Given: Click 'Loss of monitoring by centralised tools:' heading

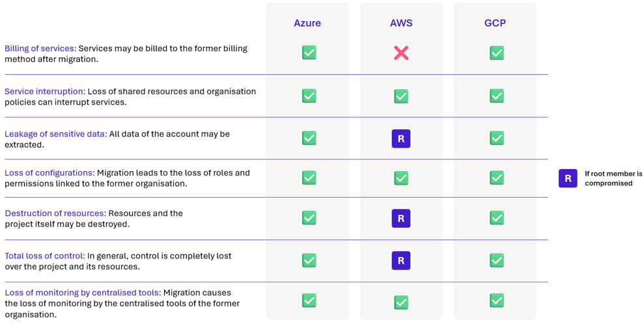Looking at the screenshot, I should (x=83, y=293).
